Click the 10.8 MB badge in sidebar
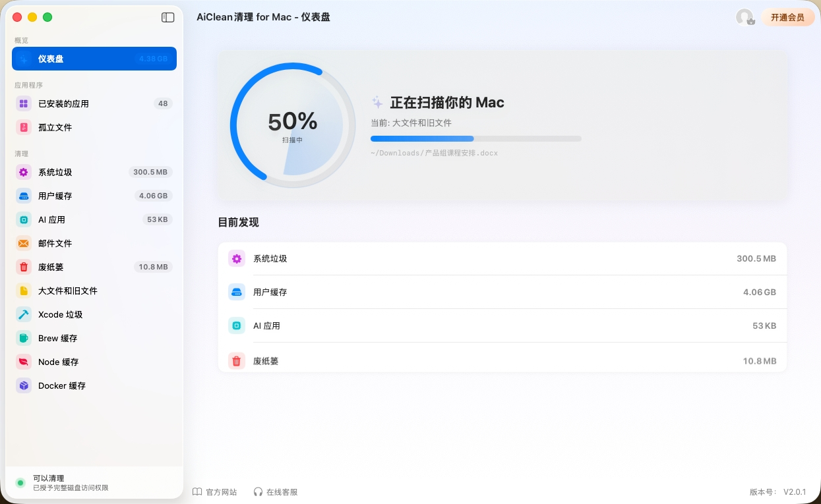Screen dimensions: 821x504 [x=153, y=267]
